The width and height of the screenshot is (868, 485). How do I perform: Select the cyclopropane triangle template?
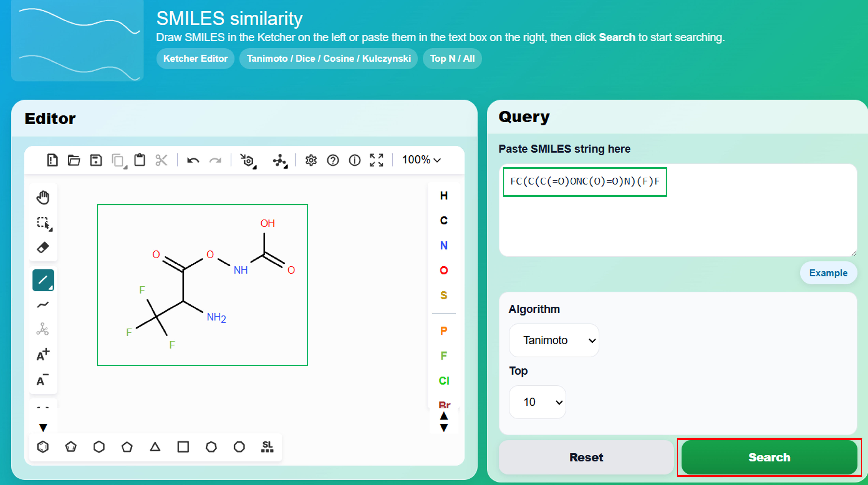[155, 447]
